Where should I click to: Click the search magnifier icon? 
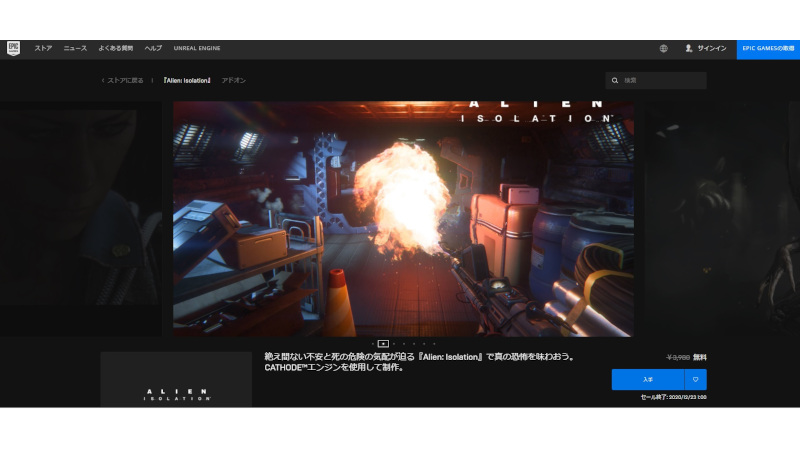[615, 81]
